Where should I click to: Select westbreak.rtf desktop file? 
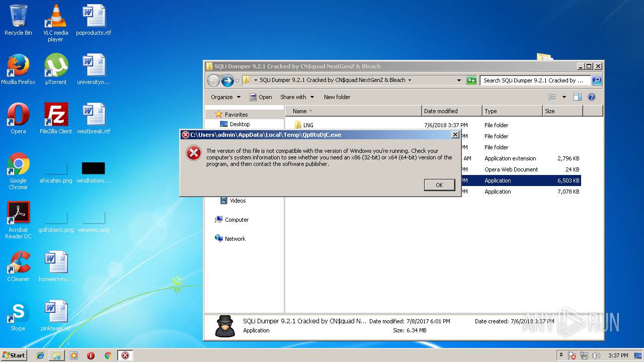point(94,119)
